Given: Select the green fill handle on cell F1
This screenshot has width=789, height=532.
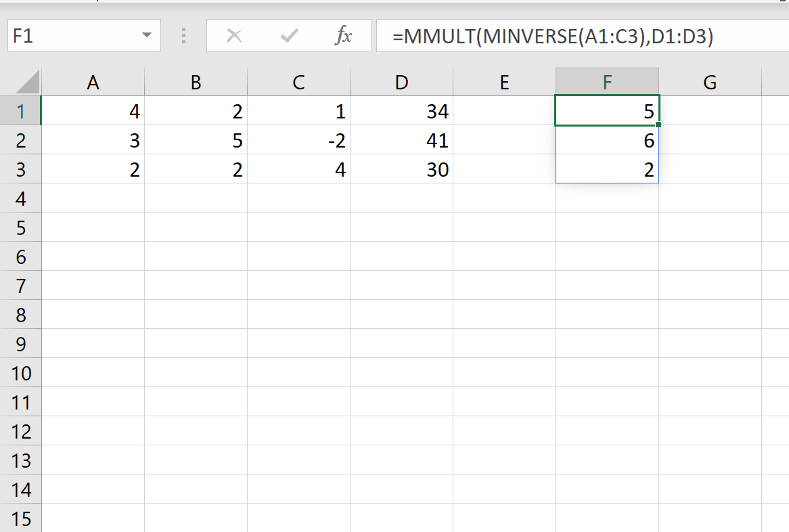Looking at the screenshot, I should [658, 126].
